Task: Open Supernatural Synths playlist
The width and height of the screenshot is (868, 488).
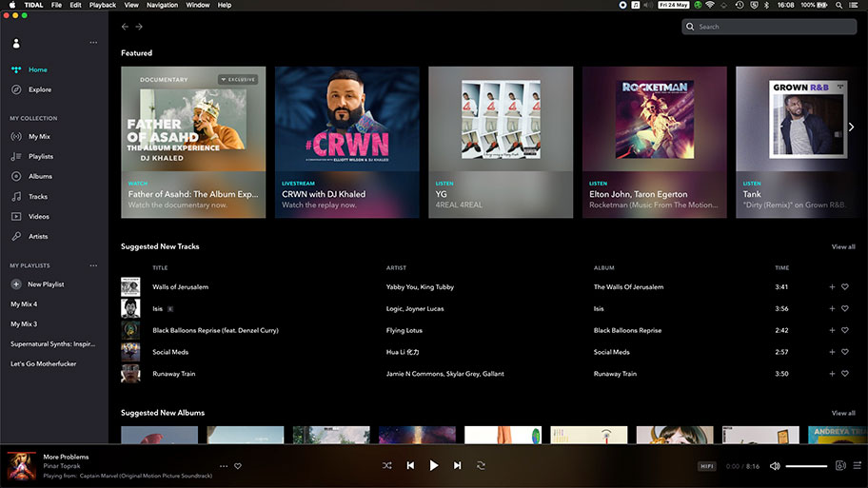Action: pos(52,344)
